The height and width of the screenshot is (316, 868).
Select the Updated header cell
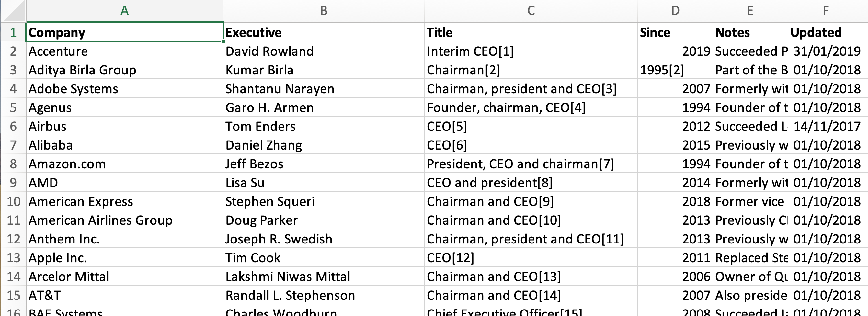pyautogui.click(x=826, y=32)
